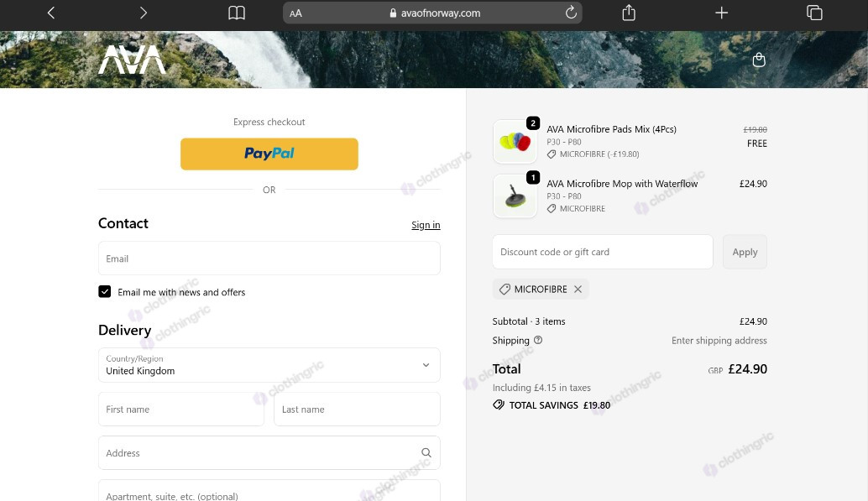
Task: Click the 'Subtotal · 3 items' label
Action: (529, 321)
